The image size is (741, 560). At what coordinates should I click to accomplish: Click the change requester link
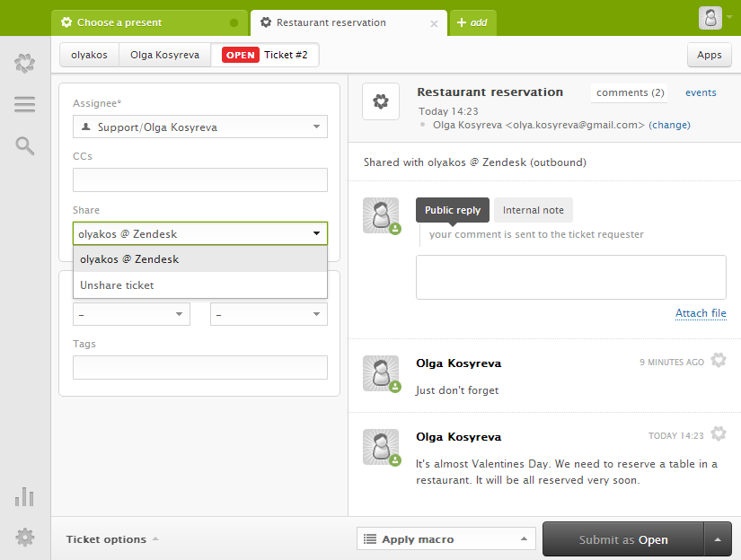coord(669,125)
